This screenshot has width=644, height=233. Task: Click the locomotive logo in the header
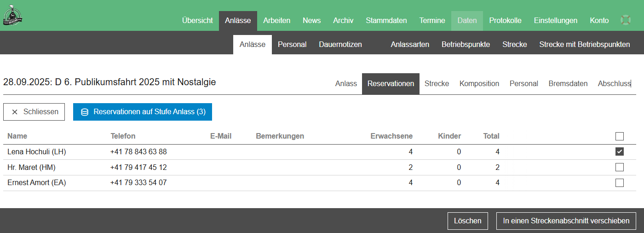coord(13,15)
